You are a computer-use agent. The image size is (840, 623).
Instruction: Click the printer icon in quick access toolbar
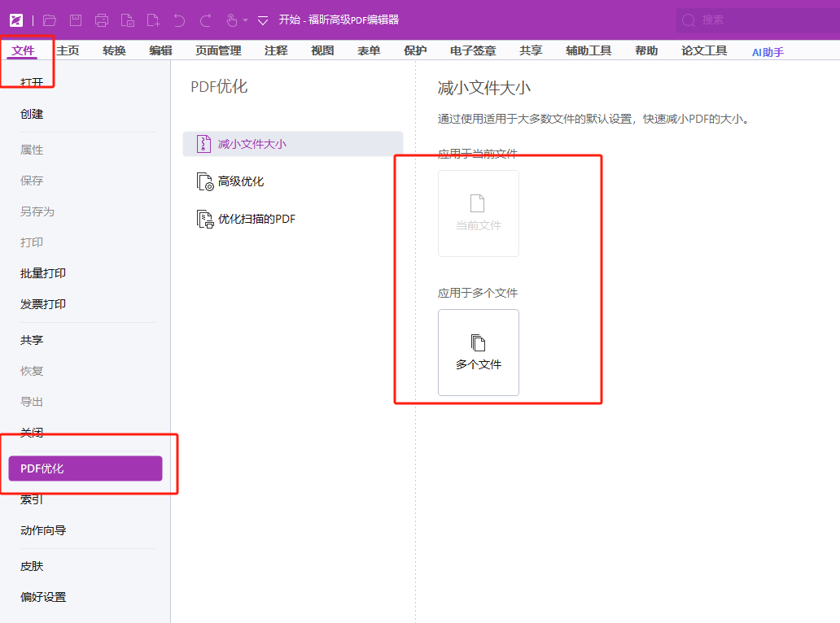[102, 20]
